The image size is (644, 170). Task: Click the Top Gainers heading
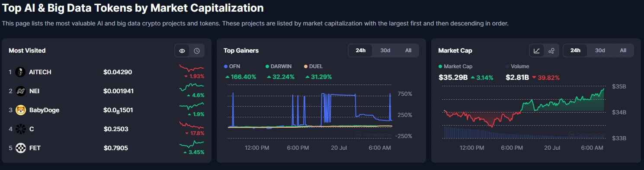[x=241, y=50]
